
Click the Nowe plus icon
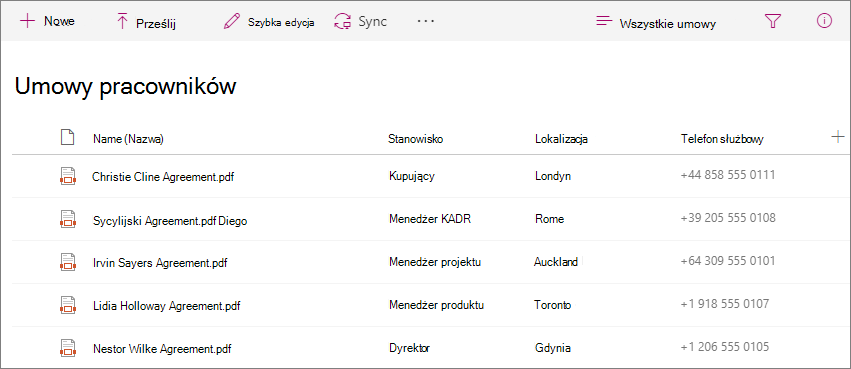point(27,21)
